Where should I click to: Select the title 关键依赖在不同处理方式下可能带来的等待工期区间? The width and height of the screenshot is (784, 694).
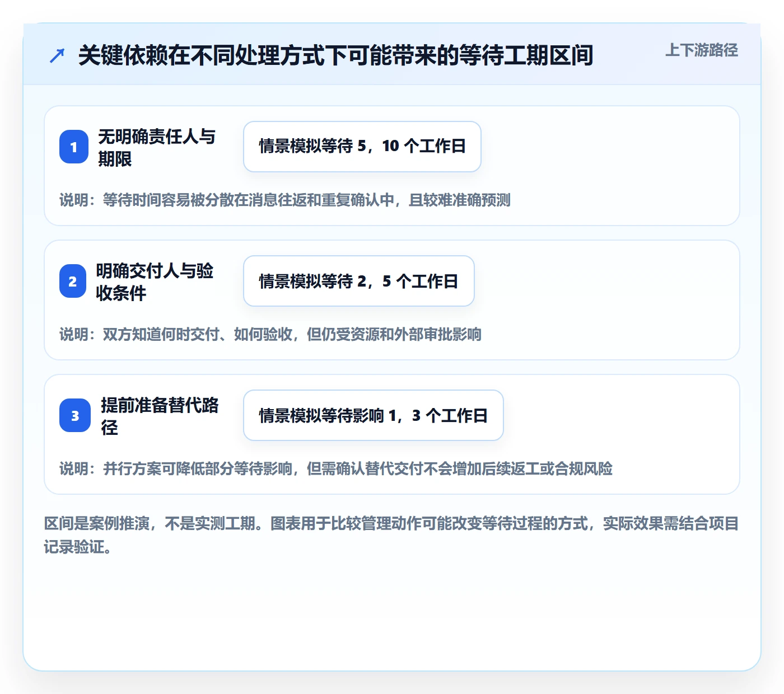click(x=335, y=55)
